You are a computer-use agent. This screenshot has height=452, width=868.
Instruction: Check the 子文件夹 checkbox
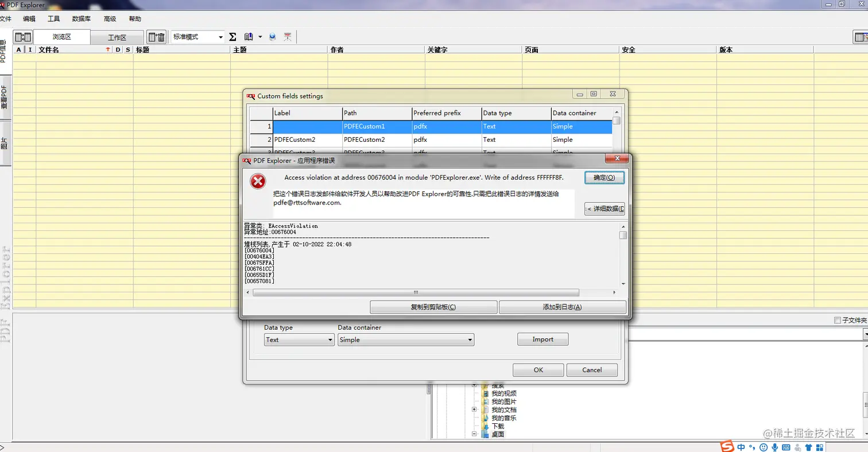pyautogui.click(x=837, y=320)
